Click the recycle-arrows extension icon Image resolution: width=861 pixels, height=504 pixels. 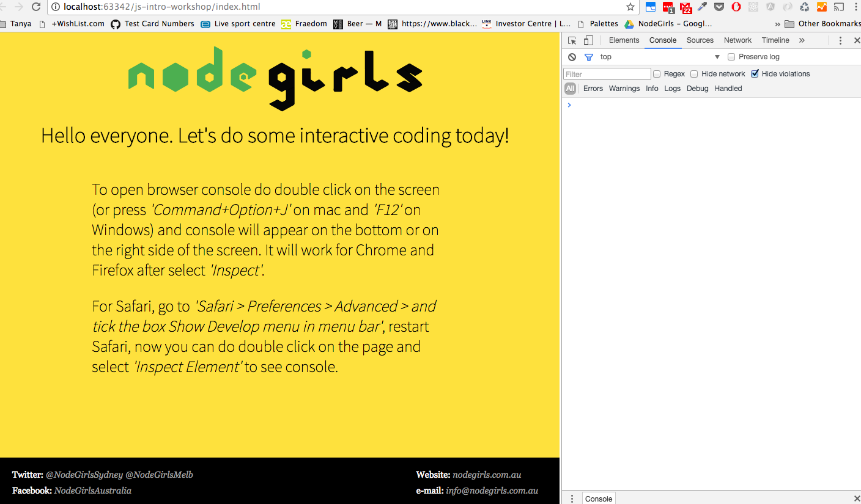805,7
